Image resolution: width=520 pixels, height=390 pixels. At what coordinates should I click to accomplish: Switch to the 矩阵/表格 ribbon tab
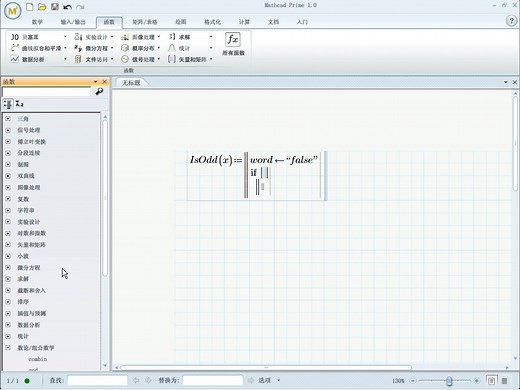click(x=145, y=22)
